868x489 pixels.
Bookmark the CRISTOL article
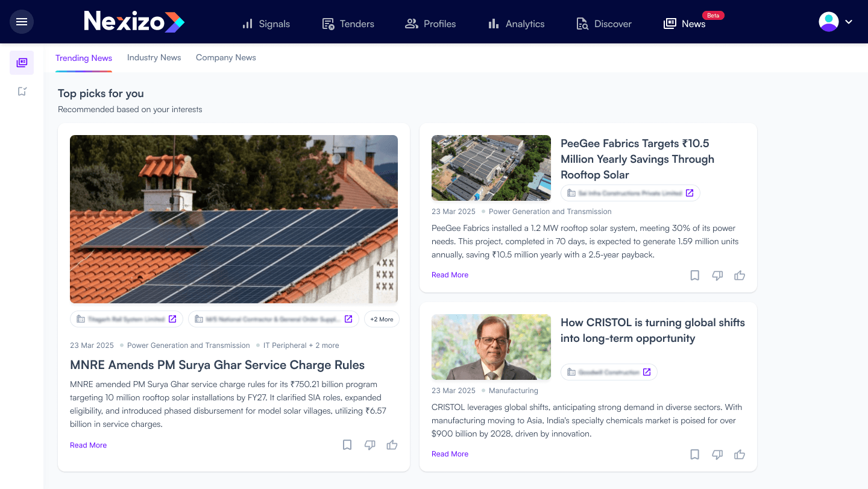[x=695, y=455]
